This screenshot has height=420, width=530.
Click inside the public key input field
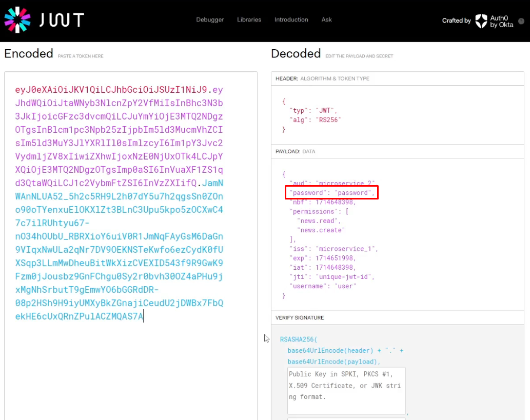346,391
